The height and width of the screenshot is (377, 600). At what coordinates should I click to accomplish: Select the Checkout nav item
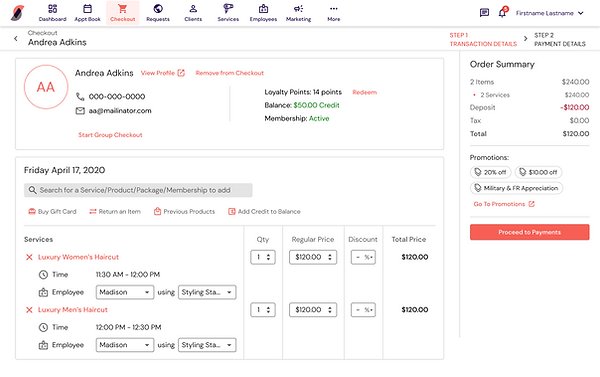pyautogui.click(x=122, y=13)
